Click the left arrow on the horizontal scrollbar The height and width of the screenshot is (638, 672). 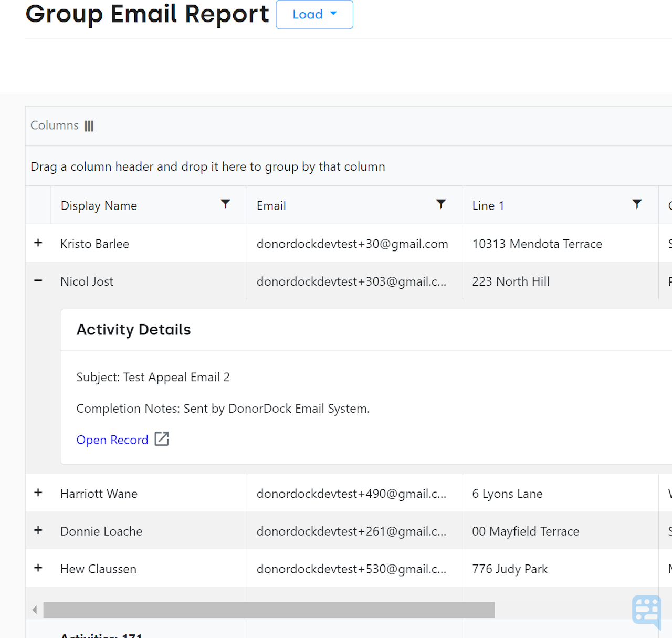tap(34, 609)
